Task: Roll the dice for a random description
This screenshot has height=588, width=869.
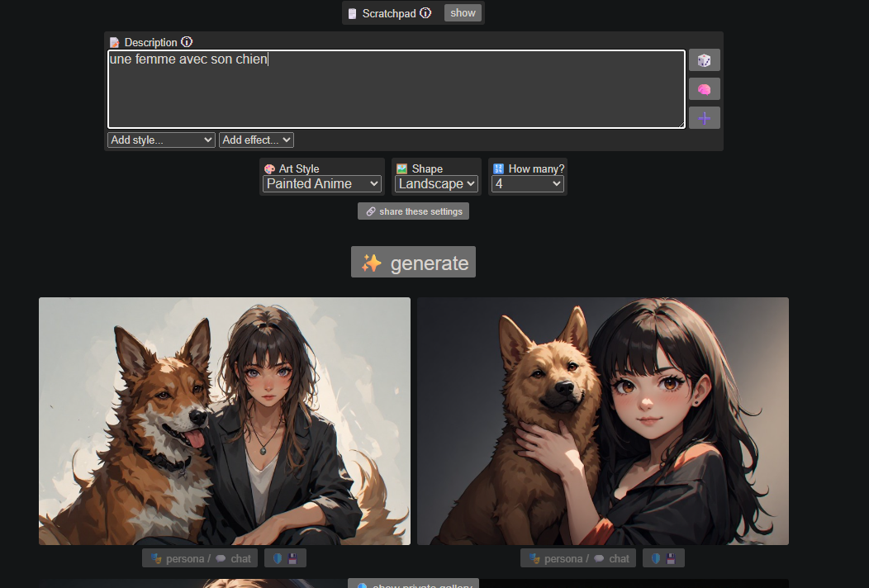Action: click(x=705, y=60)
